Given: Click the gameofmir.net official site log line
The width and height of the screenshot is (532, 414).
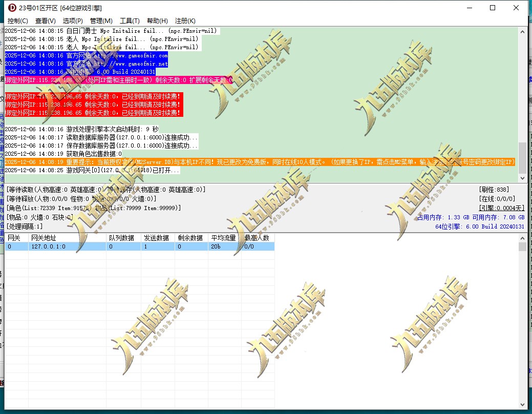Looking at the screenshot, I should point(86,64).
